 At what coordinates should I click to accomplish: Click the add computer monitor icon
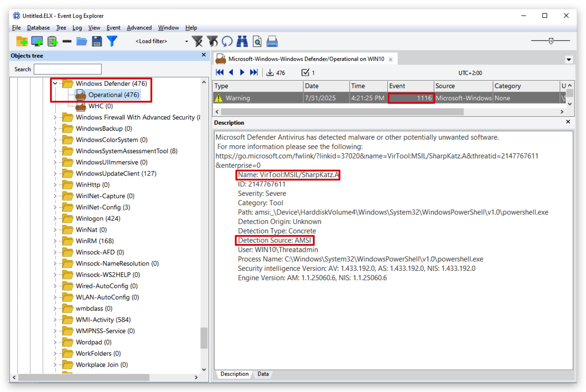click(x=37, y=41)
